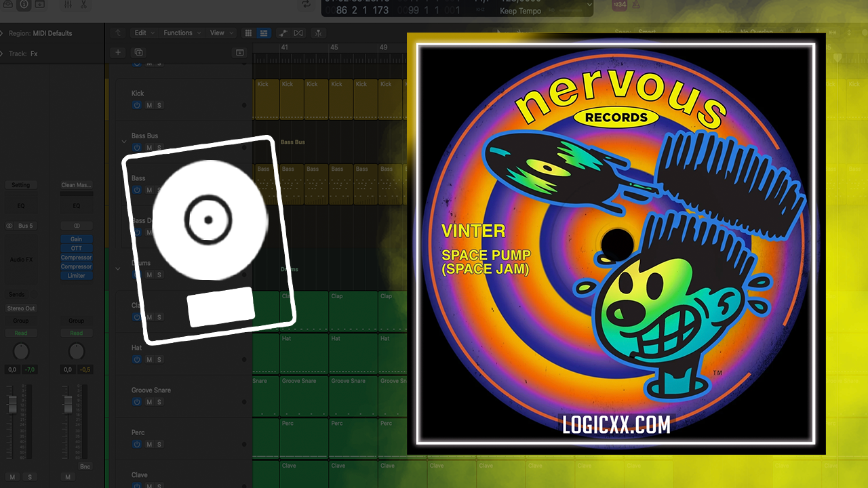Adjust the right channel volume fader

67,405
